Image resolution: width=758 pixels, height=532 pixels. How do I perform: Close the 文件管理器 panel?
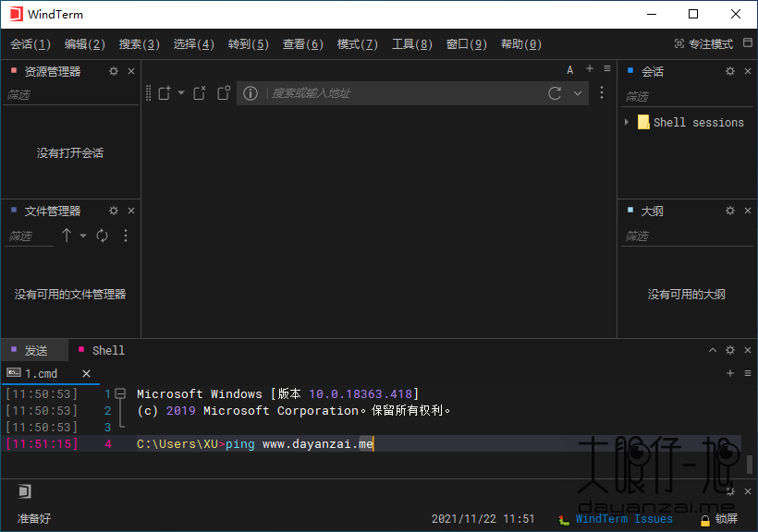(x=131, y=211)
